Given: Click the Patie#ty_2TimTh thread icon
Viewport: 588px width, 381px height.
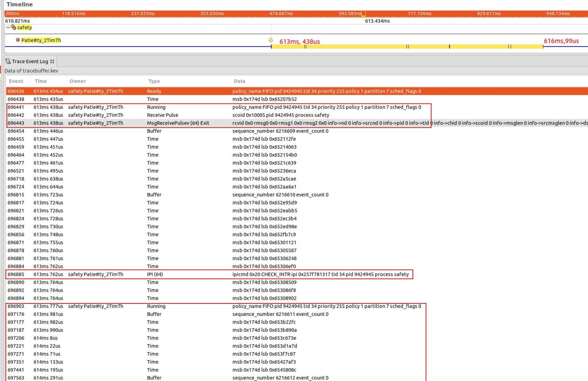Looking at the screenshot, I should pos(18,40).
